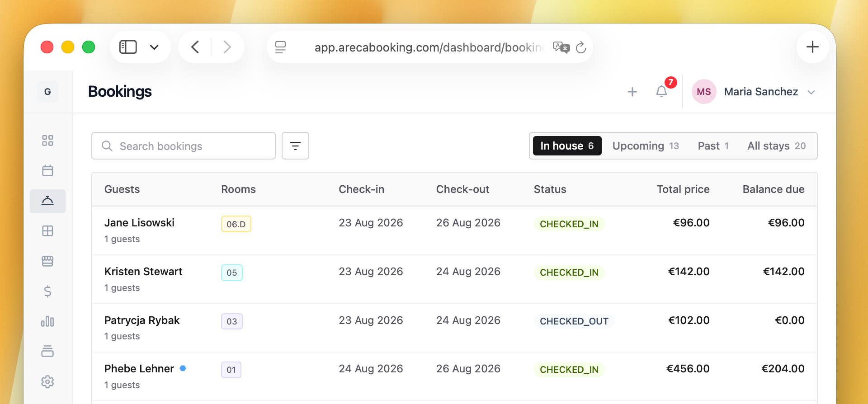Screen dimensions: 868x404
Task: Click the €0.00 balance due
Action: point(790,320)
